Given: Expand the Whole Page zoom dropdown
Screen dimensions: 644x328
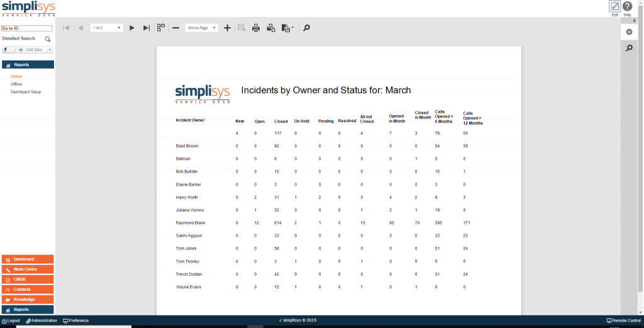Looking at the screenshot, I should click(214, 28).
